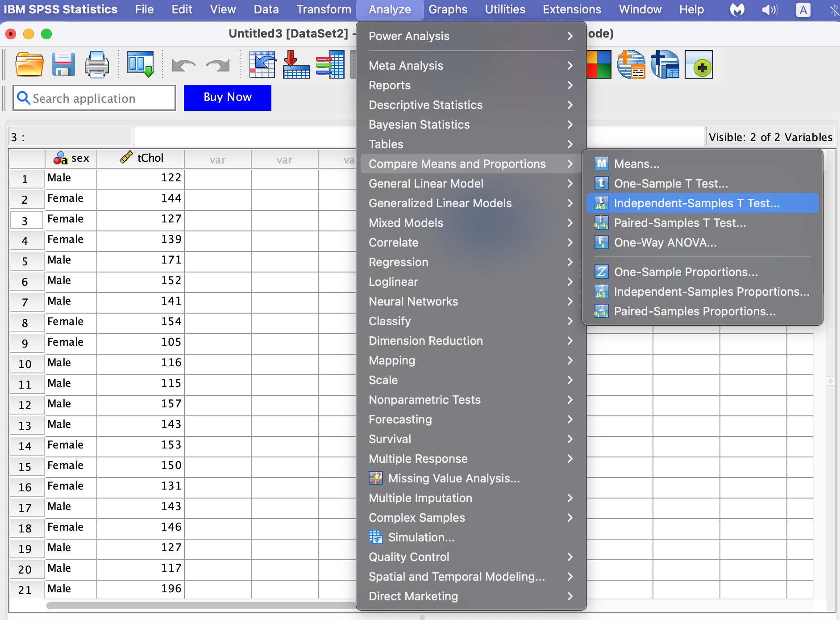The image size is (840, 620).
Task: Open the file folder icon in toolbar
Action: pos(29,64)
